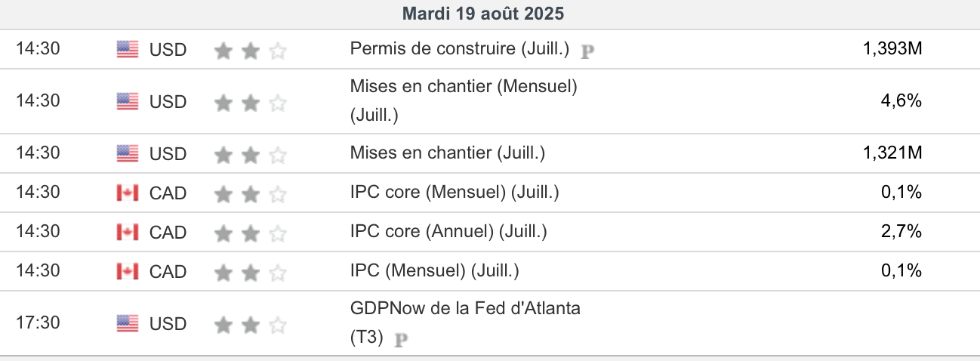The width and height of the screenshot is (980, 361).
Task: Open the GDPNow de la Fed d'Atlanta event
Action: click(465, 308)
